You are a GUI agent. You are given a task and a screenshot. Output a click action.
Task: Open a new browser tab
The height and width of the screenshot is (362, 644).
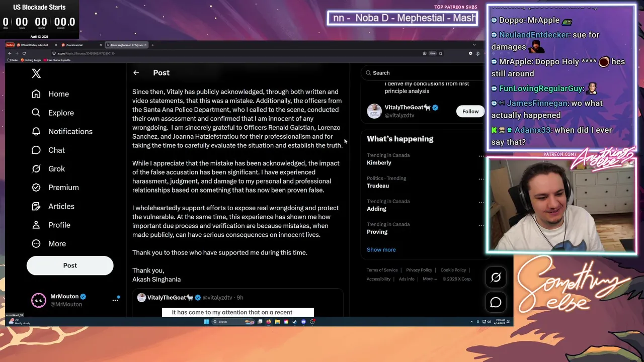pyautogui.click(x=153, y=45)
